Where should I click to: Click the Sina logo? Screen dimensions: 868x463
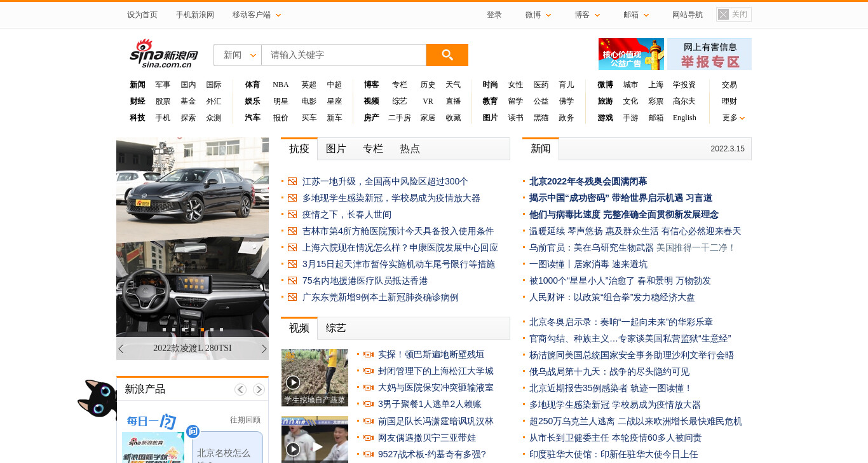(164, 53)
